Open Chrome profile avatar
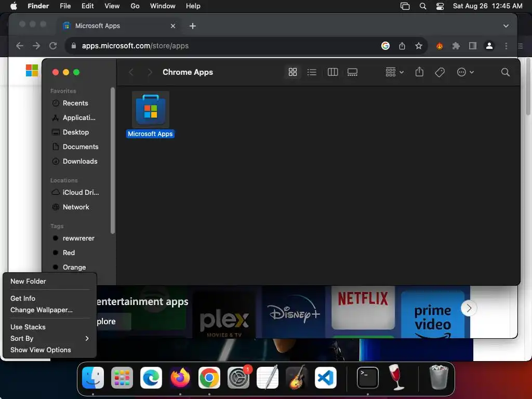This screenshot has width=532, height=399. pyautogui.click(x=489, y=46)
